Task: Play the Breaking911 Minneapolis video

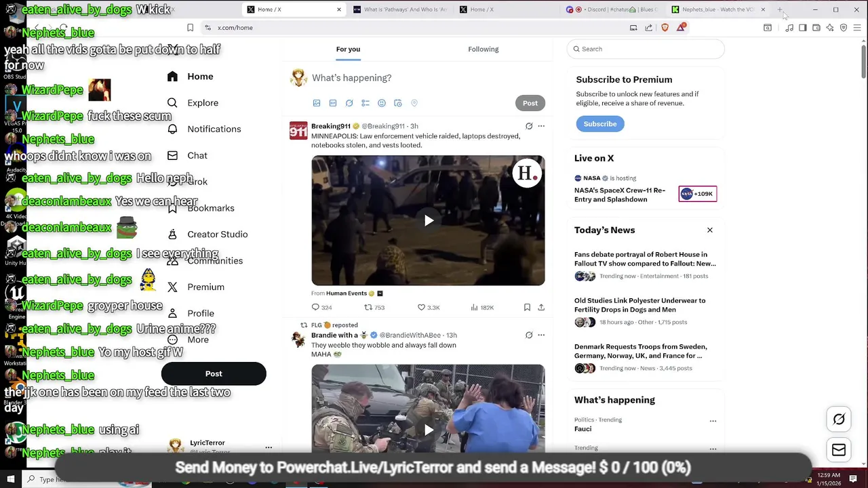Action: [429, 221]
